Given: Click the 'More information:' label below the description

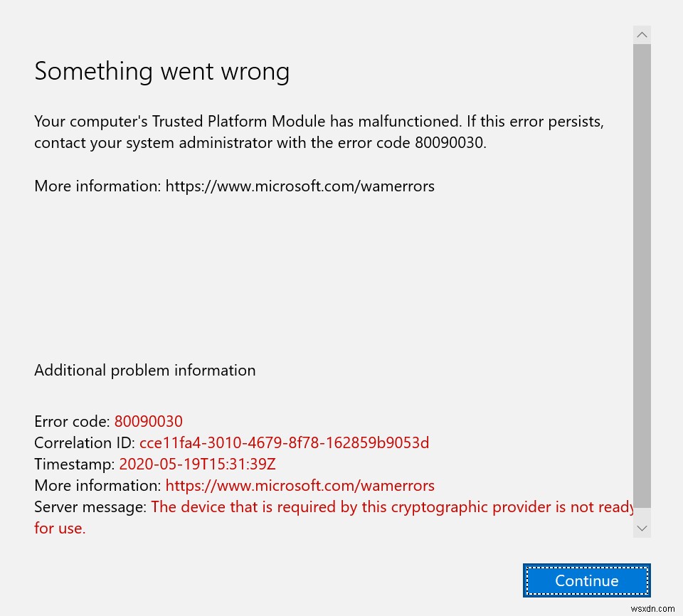Looking at the screenshot, I should click(97, 186).
